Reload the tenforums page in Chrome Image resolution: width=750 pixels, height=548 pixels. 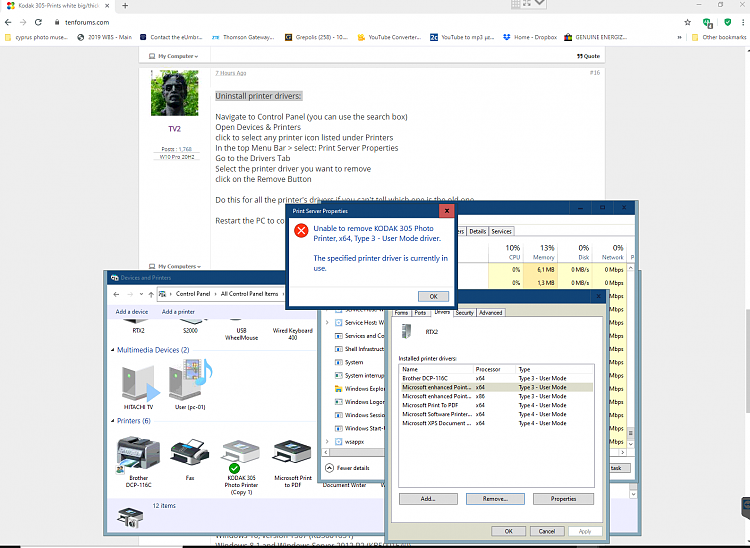pyautogui.click(x=38, y=22)
